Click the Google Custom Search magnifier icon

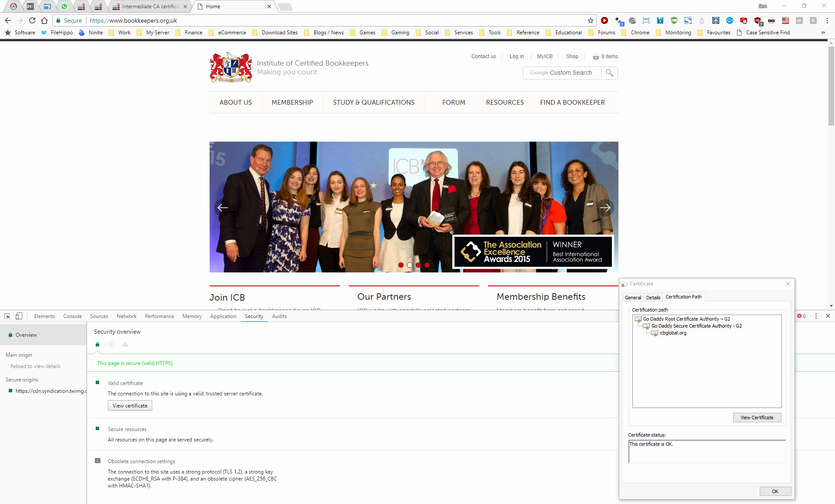click(610, 73)
